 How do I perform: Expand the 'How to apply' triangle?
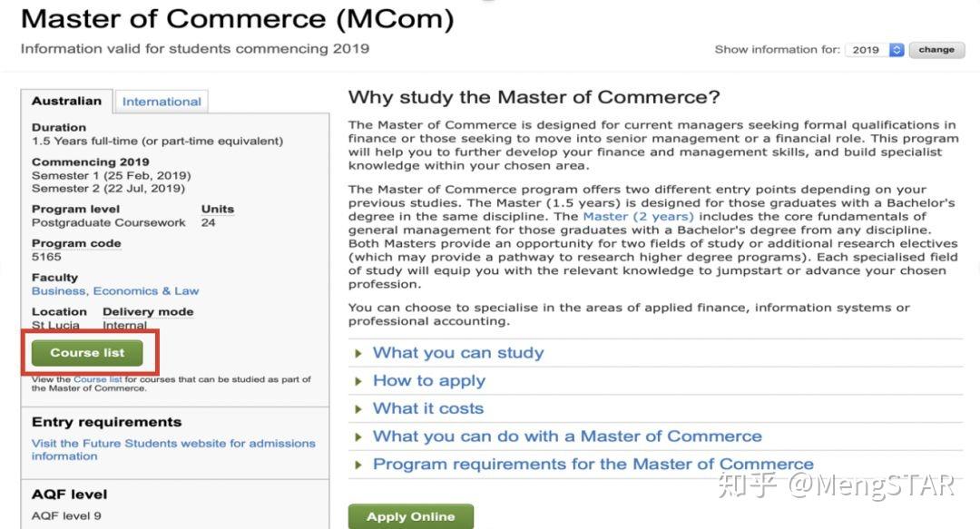pos(358,381)
